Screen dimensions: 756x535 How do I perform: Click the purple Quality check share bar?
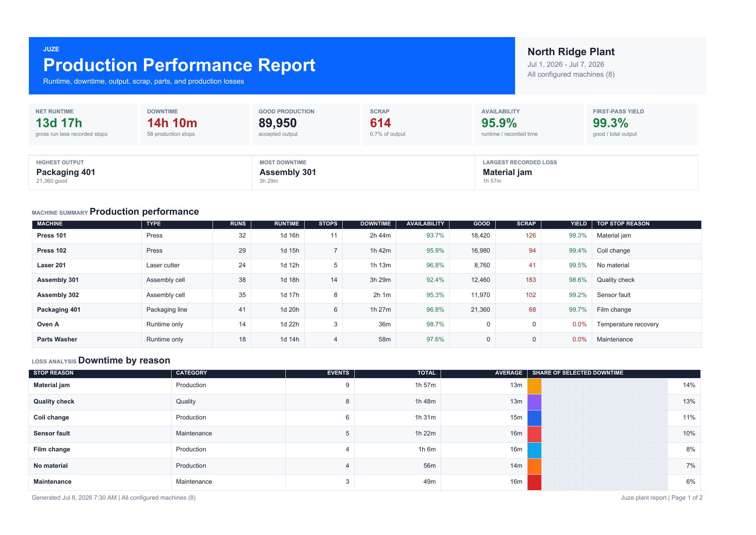[534, 402]
